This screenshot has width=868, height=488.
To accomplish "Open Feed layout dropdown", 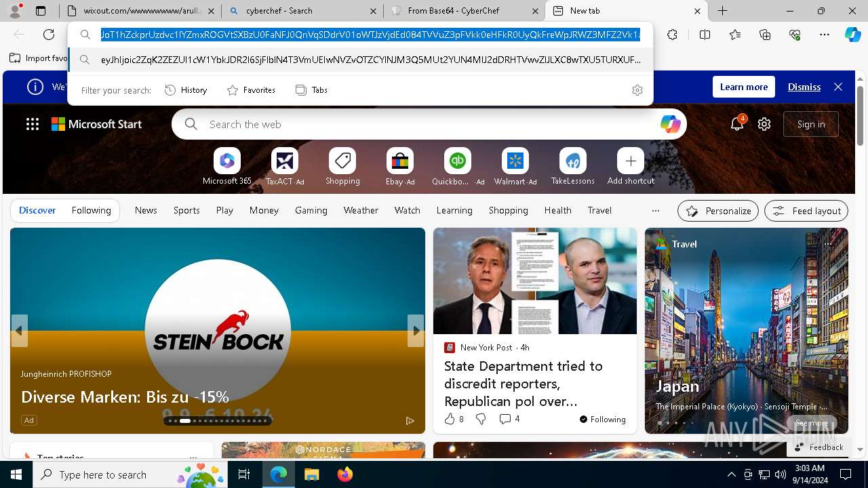I will tap(806, 211).
